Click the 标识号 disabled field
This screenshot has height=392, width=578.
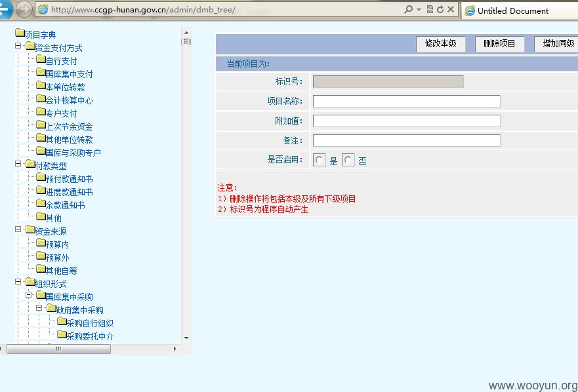(388, 82)
